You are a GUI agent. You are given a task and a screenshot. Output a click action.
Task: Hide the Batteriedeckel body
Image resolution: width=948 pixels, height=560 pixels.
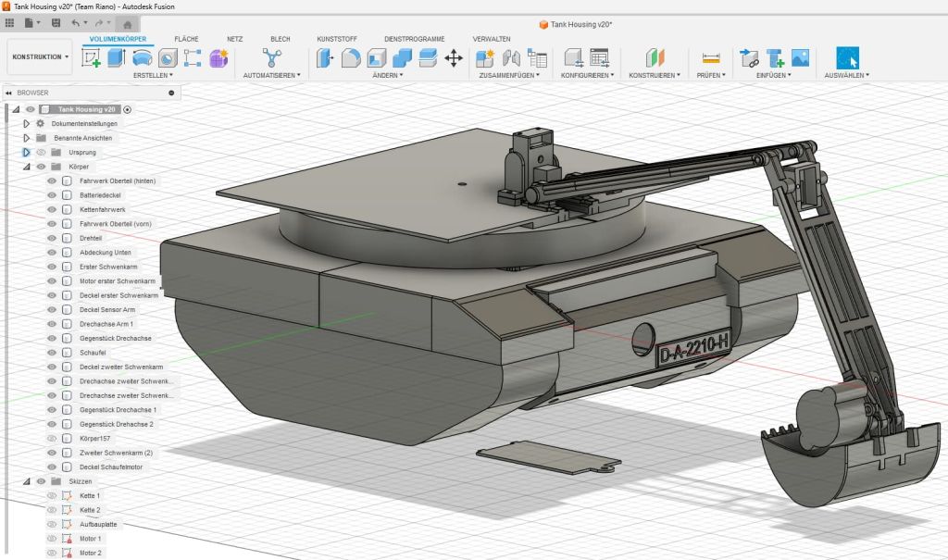[x=53, y=195]
